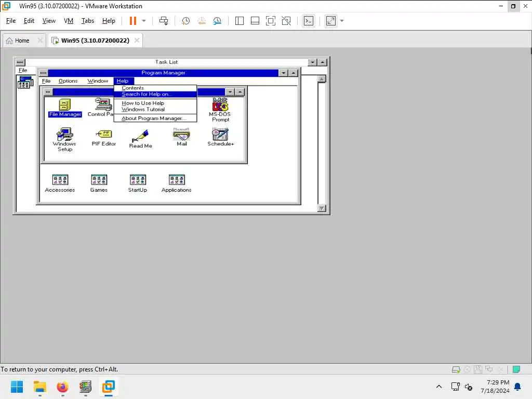532x399 pixels.
Task: Launch the MS-DOS Prompt icon
Action: [x=220, y=109]
